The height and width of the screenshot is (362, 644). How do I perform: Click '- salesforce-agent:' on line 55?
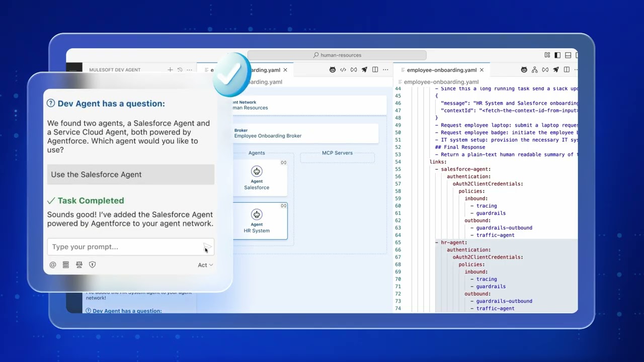click(x=463, y=169)
